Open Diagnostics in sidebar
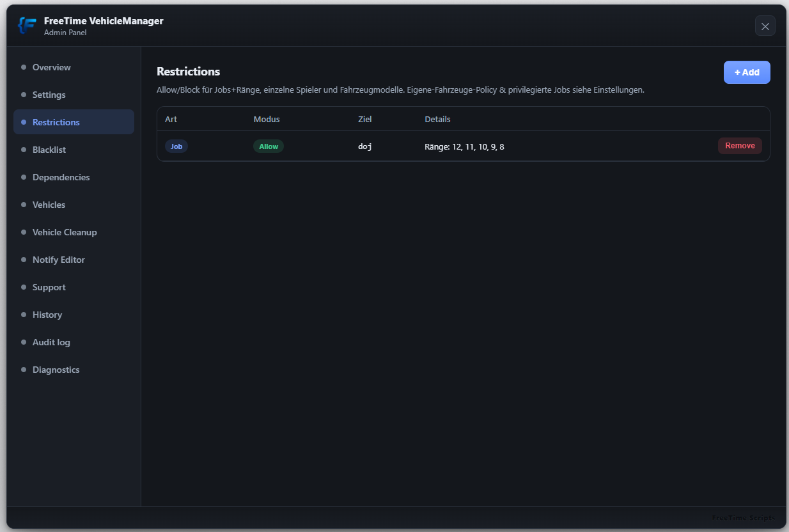The image size is (789, 532). pos(74,370)
